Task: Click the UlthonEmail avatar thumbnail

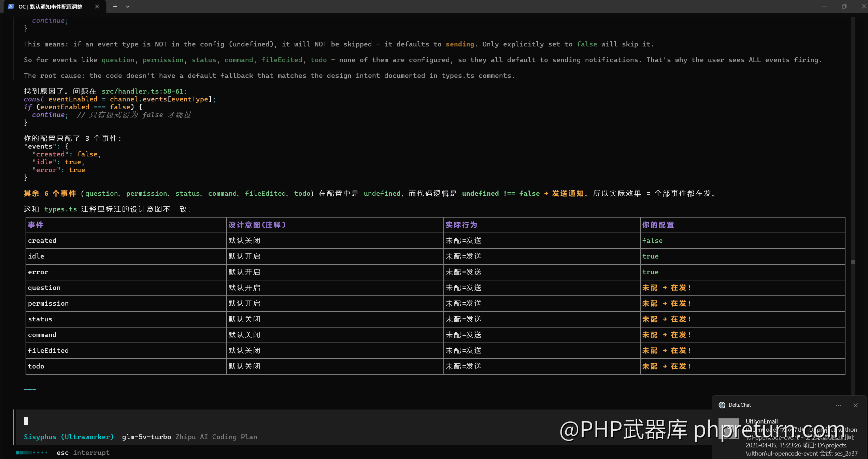Action: pyautogui.click(x=728, y=428)
